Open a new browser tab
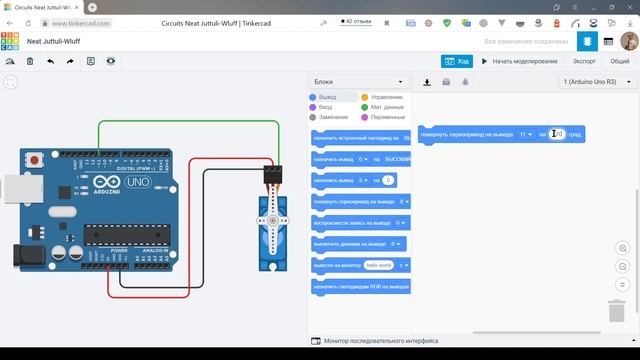The image size is (640, 360). [x=92, y=7]
